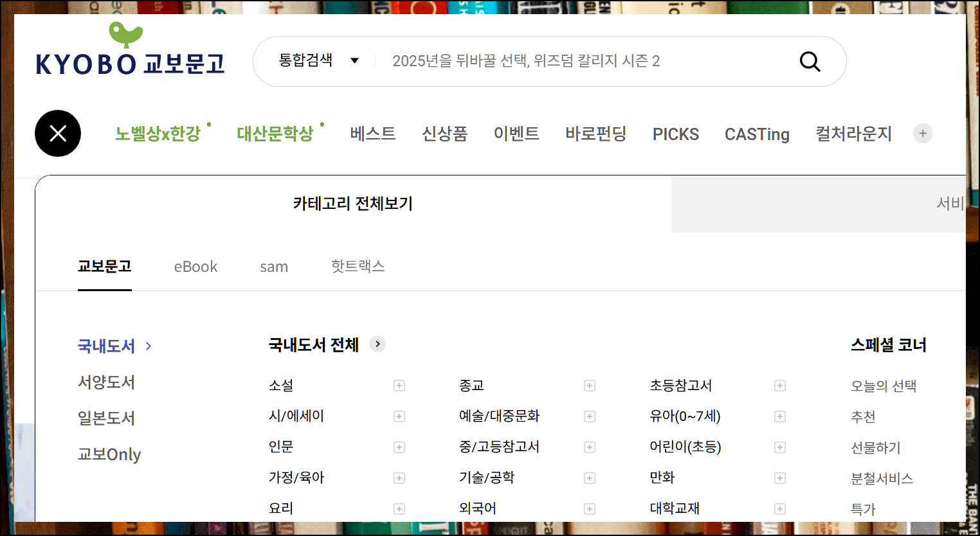Screen dimensions: 980x536
Task: Expand the 기술/공학 category
Action: (590, 478)
